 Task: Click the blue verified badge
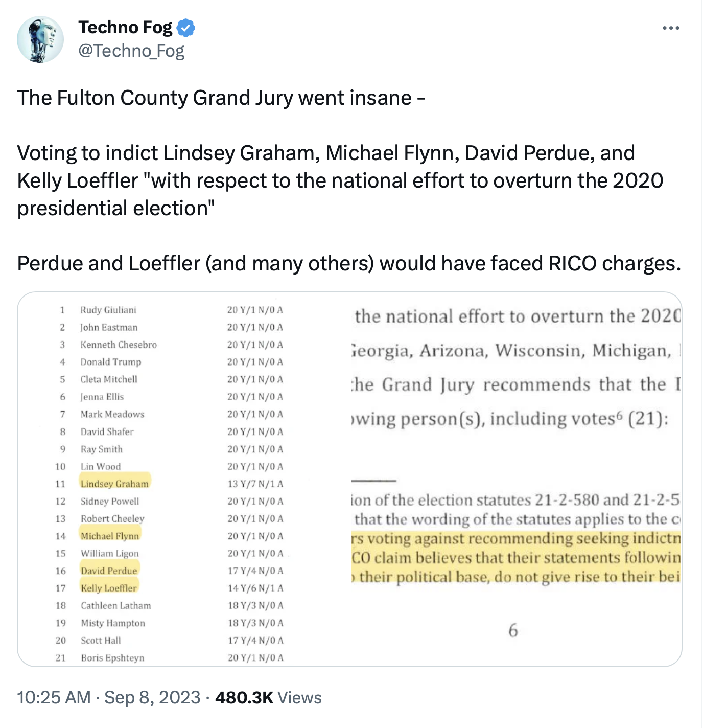click(x=186, y=28)
